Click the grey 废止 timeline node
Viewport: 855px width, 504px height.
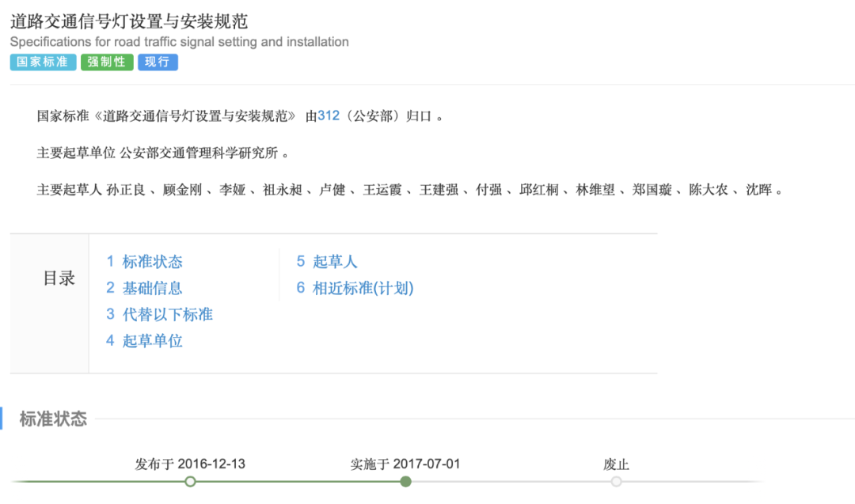[616, 481]
